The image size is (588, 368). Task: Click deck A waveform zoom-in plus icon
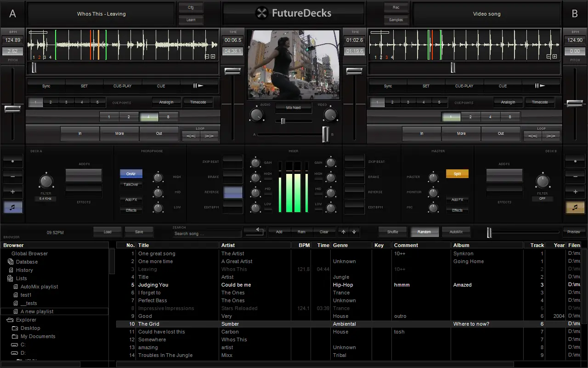(x=213, y=57)
